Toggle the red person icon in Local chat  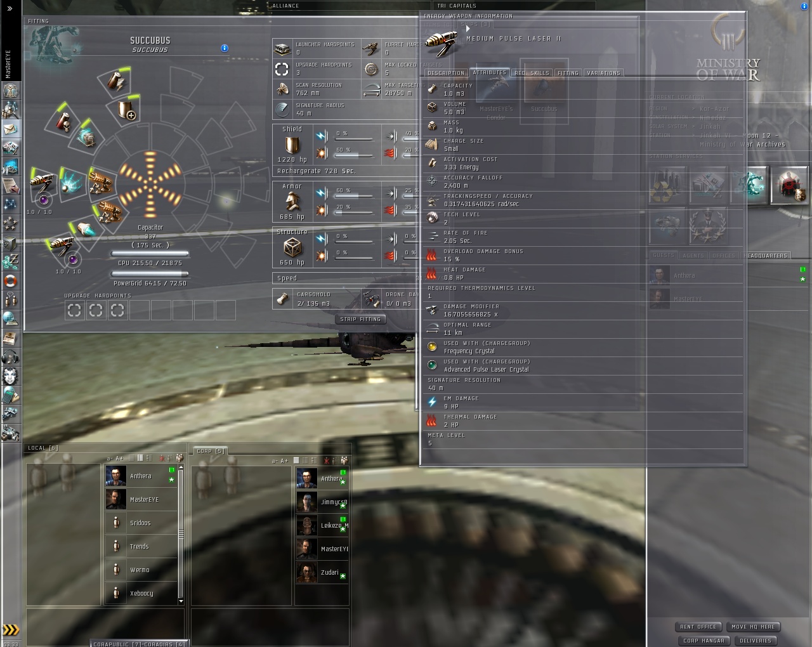162,458
